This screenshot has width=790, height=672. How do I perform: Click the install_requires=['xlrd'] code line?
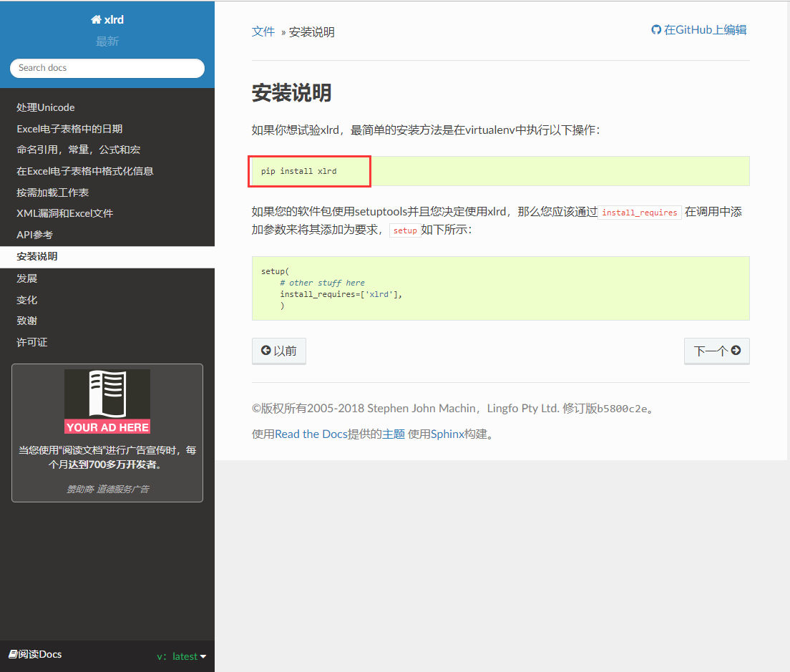click(341, 294)
